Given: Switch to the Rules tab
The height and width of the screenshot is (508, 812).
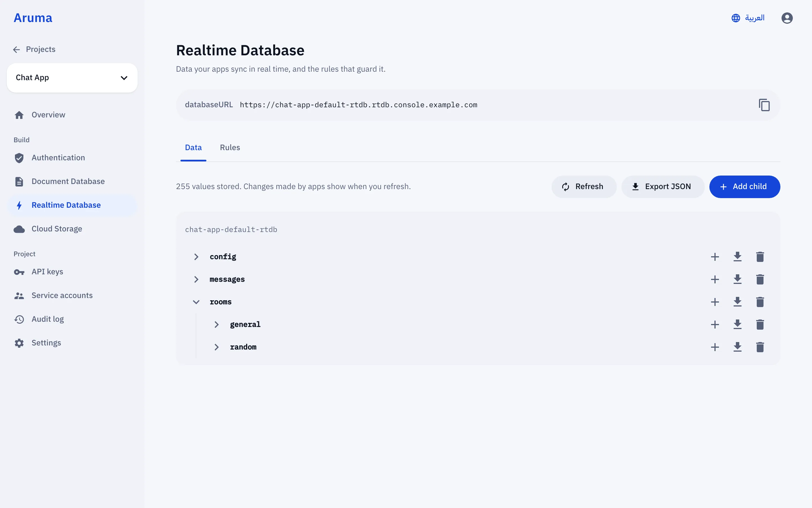Looking at the screenshot, I should (230, 148).
